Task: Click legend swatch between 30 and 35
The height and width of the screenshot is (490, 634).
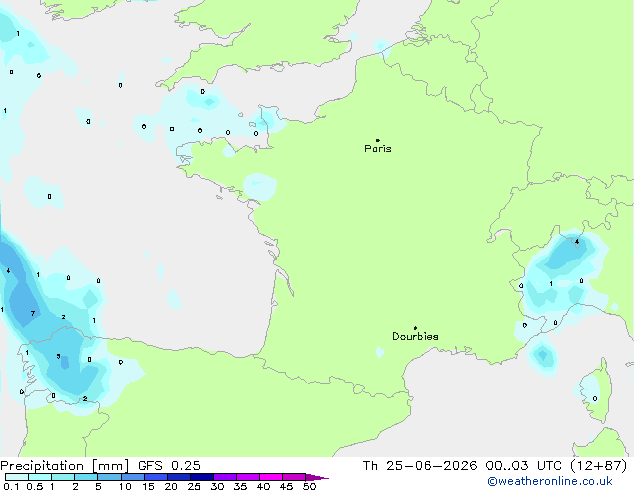Action: click(225, 477)
